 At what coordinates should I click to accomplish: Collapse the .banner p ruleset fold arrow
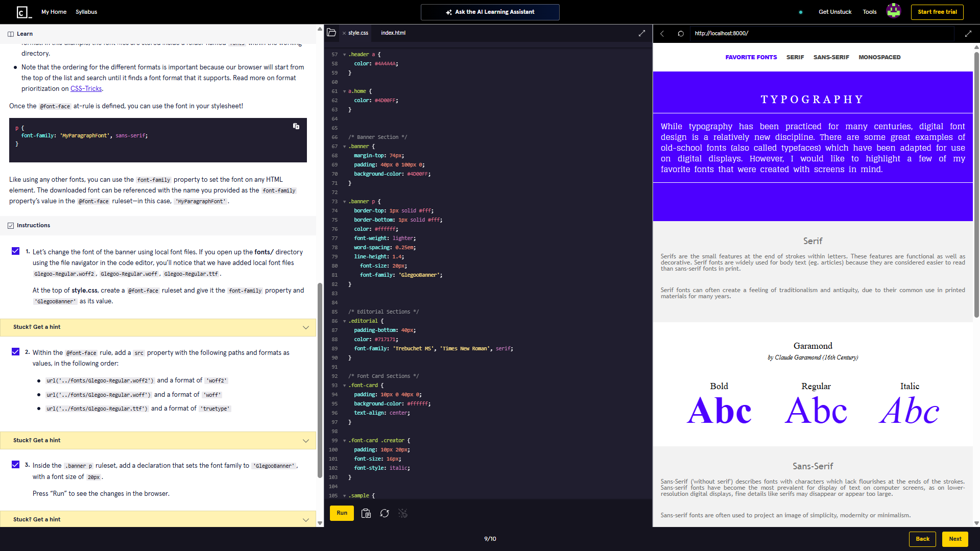[344, 202]
